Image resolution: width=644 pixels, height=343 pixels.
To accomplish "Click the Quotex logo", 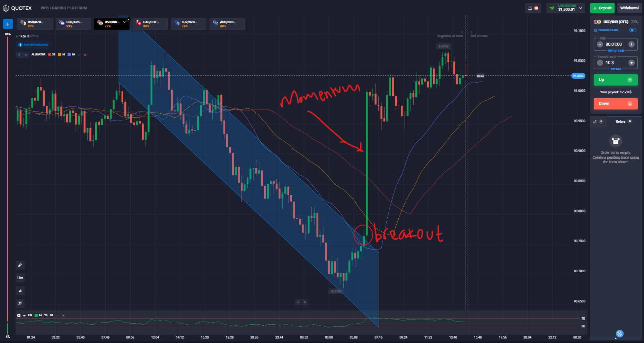I will pos(17,8).
